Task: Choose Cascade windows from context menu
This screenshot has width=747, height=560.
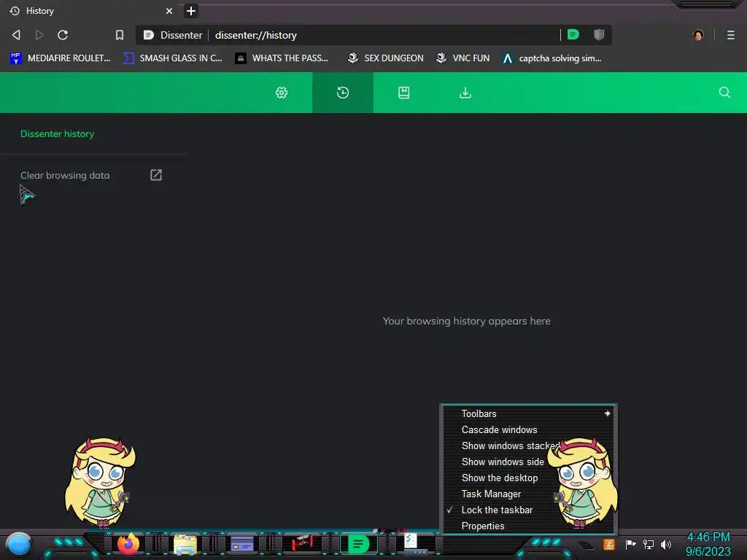Action: pyautogui.click(x=528, y=429)
